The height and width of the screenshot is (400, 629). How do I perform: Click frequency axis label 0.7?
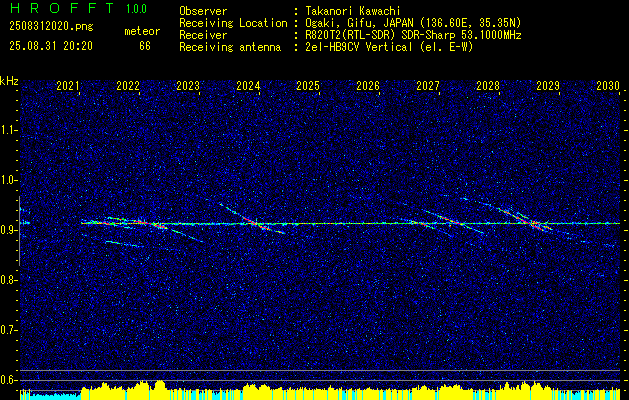[x=9, y=330]
